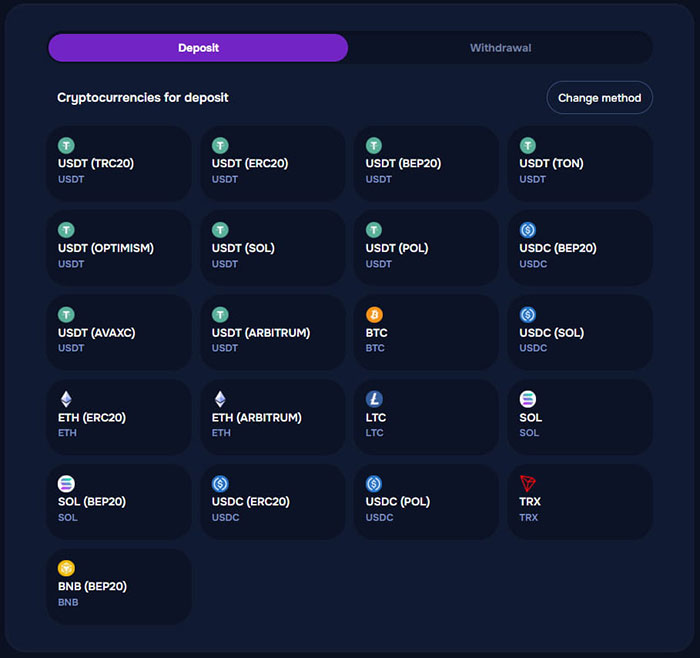Select the TRX heading text
The height and width of the screenshot is (658, 700).
click(530, 502)
